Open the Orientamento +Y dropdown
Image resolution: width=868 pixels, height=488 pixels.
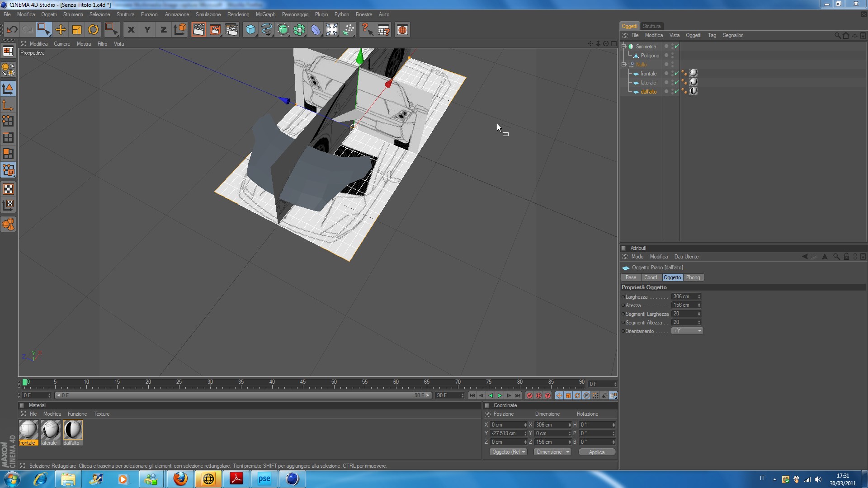pos(687,331)
